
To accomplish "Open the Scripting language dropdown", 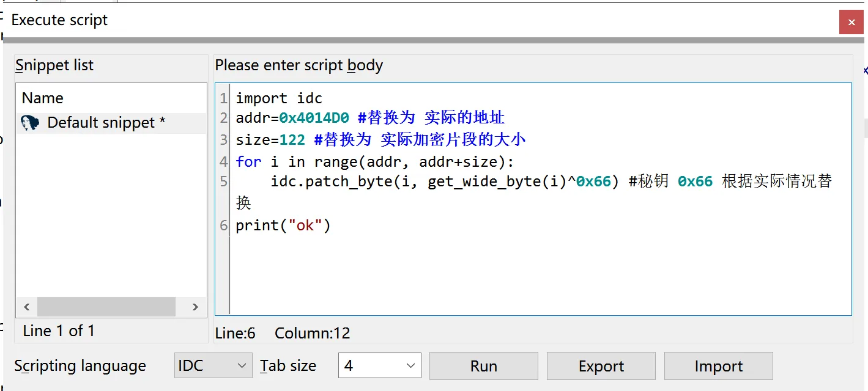I will tap(213, 366).
